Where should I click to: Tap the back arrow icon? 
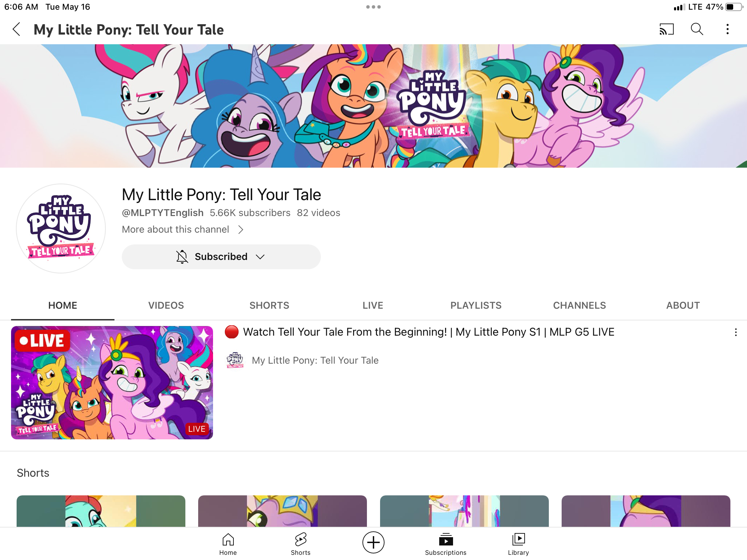tap(17, 29)
